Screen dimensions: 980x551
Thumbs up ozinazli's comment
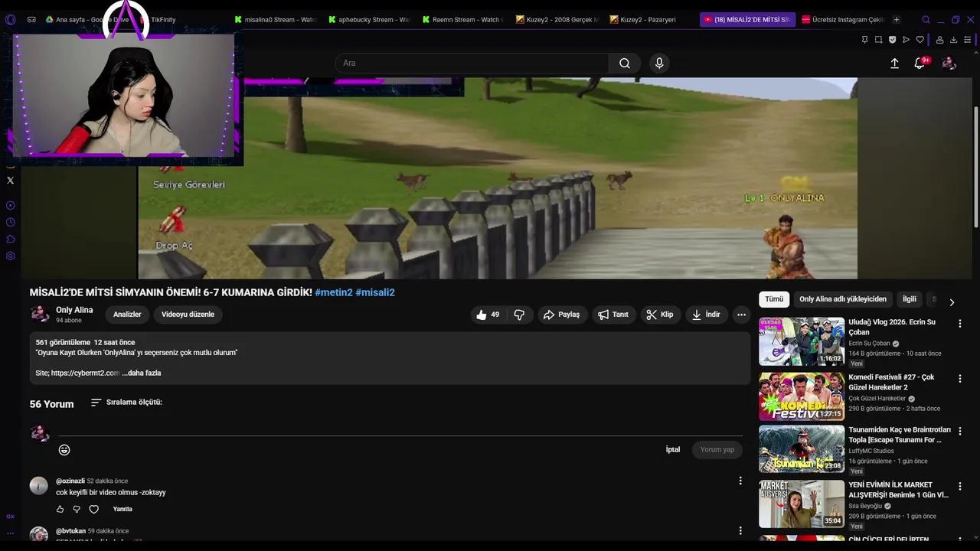60,509
